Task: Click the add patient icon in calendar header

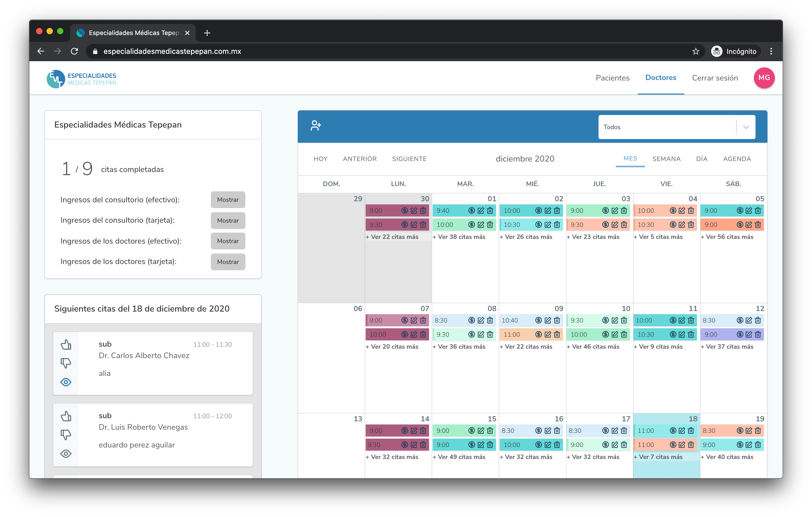Action: click(316, 126)
